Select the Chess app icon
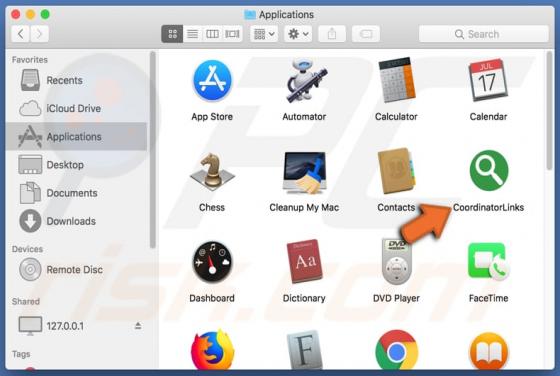 tap(212, 172)
